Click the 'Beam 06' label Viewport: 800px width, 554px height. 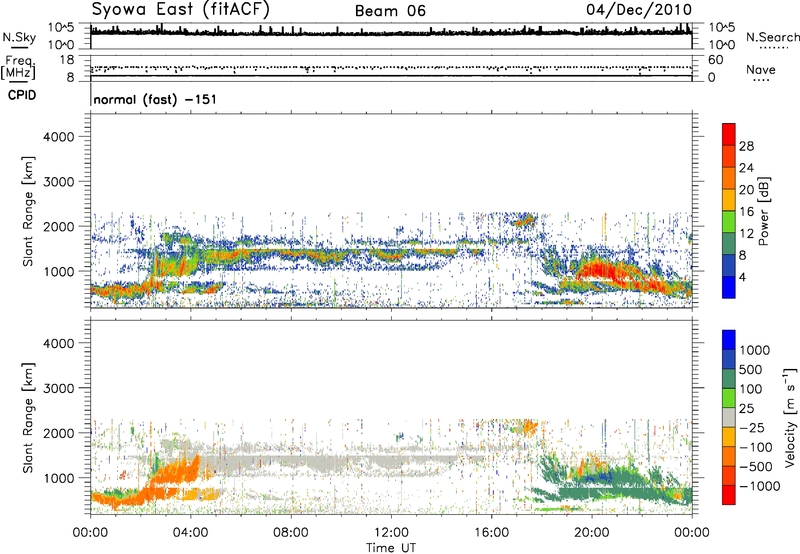point(390,11)
